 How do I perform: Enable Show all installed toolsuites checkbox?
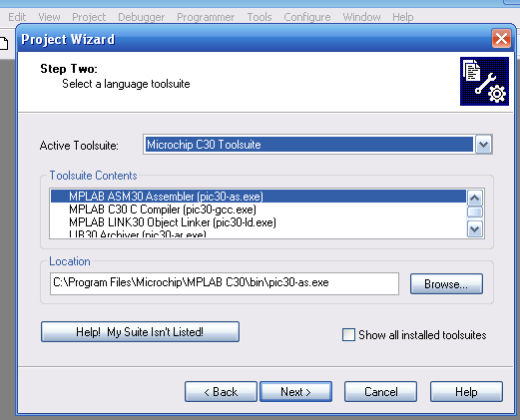click(x=348, y=335)
